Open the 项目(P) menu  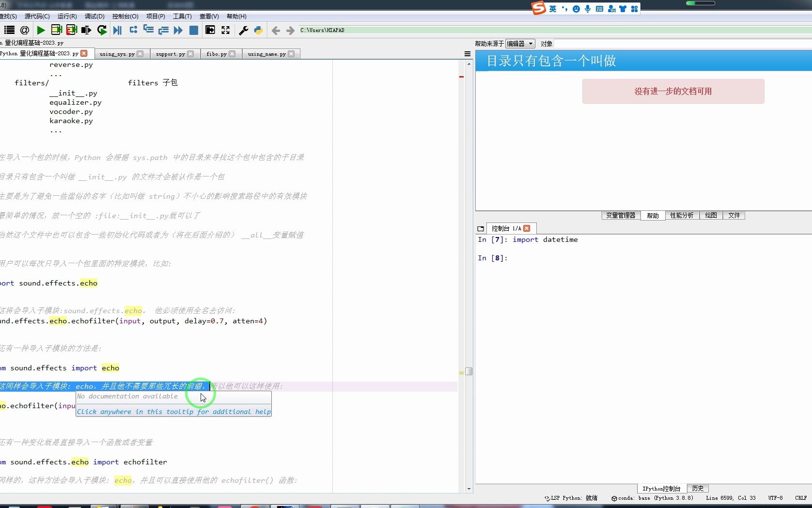[x=156, y=16]
